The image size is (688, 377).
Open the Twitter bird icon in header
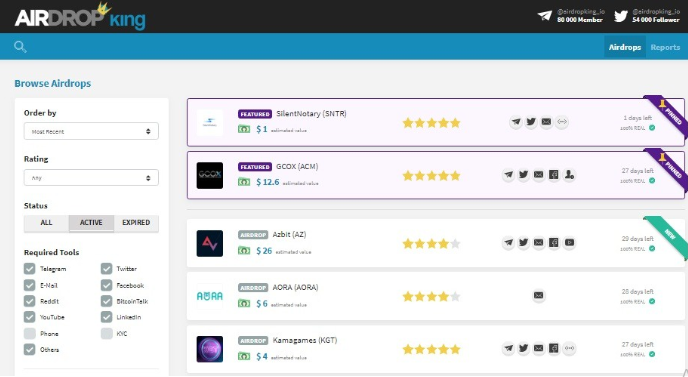[620, 16]
